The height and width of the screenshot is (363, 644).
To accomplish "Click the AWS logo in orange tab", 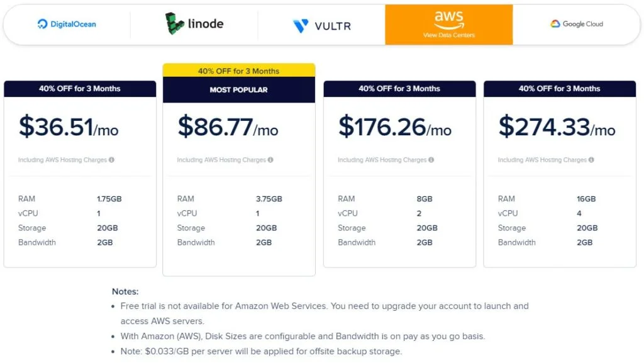I will 449,20.
